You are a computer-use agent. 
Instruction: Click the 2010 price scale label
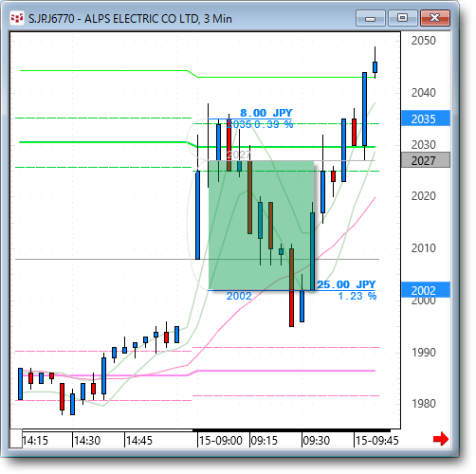pyautogui.click(x=424, y=248)
